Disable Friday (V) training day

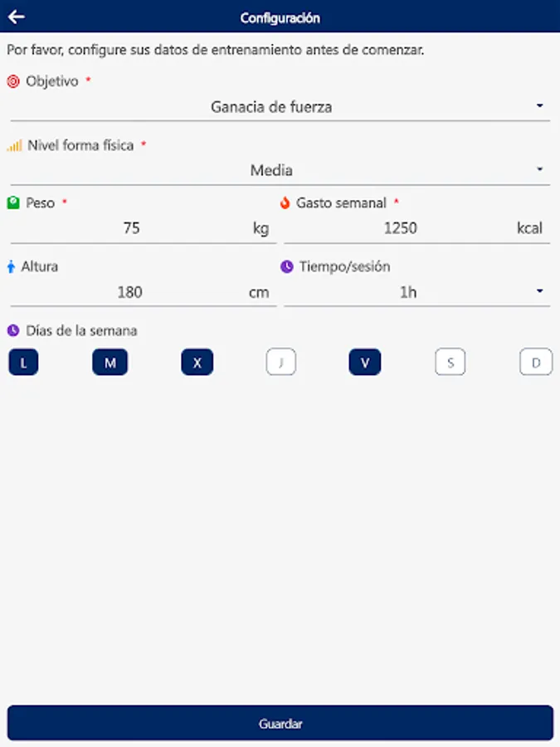click(x=365, y=363)
